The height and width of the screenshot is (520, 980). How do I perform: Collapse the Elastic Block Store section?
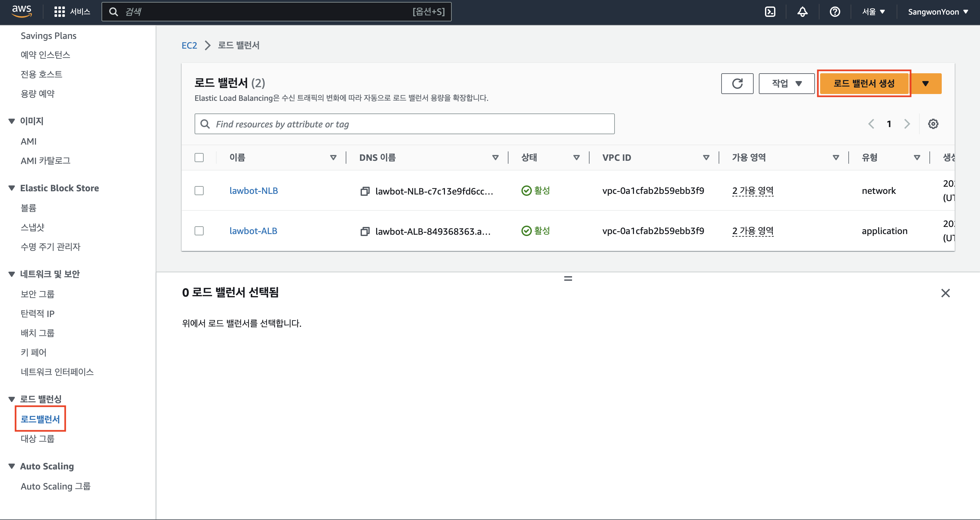click(12, 188)
